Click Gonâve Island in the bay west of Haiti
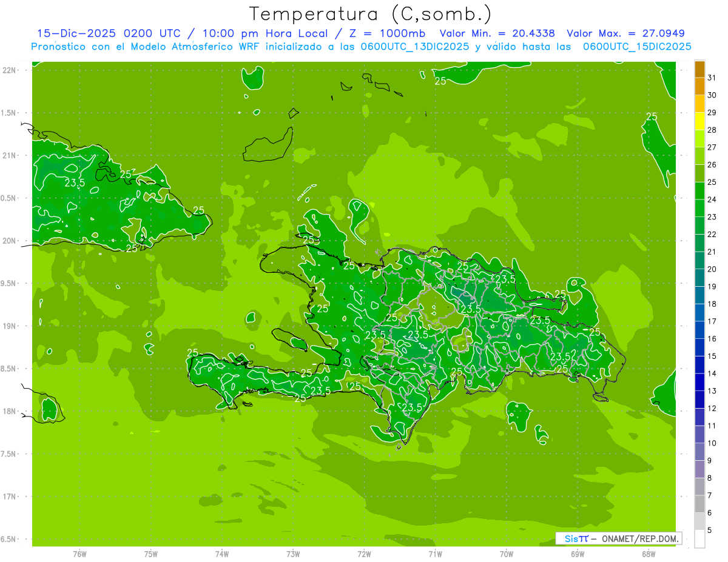728x562 pixels. tap(290, 339)
